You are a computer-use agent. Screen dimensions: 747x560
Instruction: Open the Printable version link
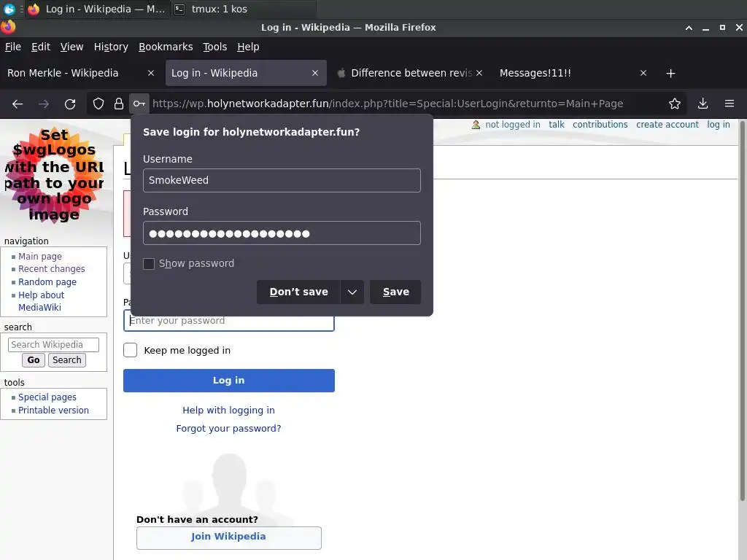click(x=53, y=410)
